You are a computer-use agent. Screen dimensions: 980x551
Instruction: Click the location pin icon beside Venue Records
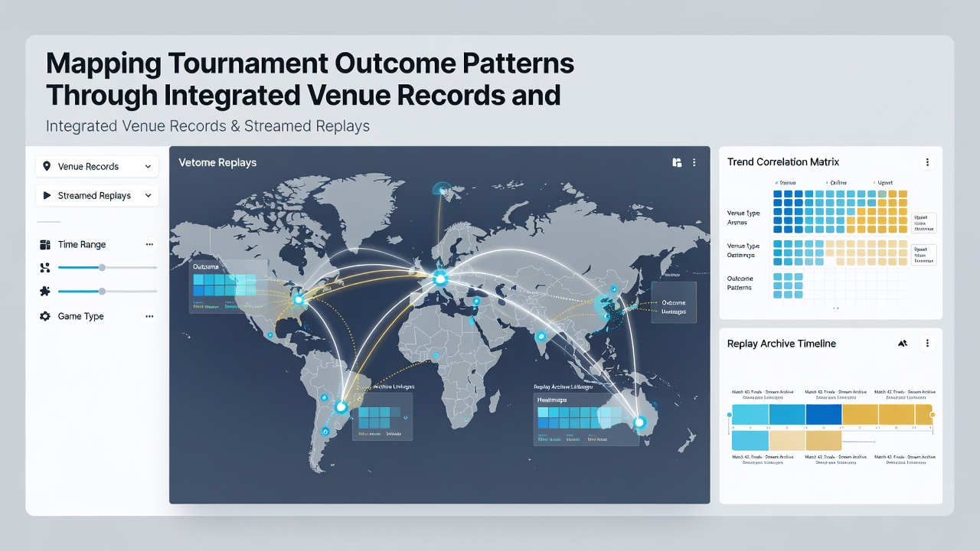click(47, 166)
